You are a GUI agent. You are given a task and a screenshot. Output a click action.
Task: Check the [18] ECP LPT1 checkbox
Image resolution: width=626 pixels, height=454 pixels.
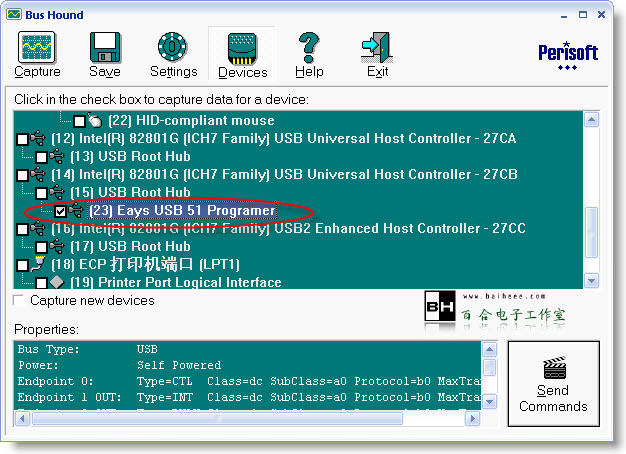click(22, 265)
